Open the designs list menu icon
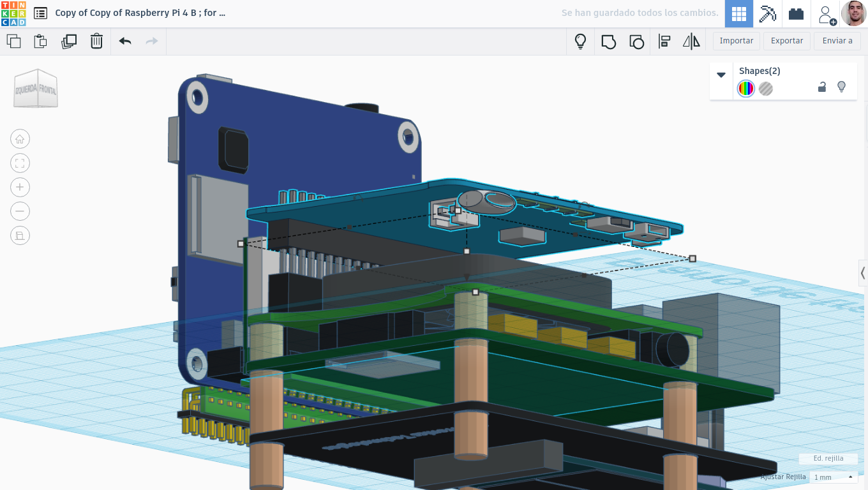 (x=40, y=13)
